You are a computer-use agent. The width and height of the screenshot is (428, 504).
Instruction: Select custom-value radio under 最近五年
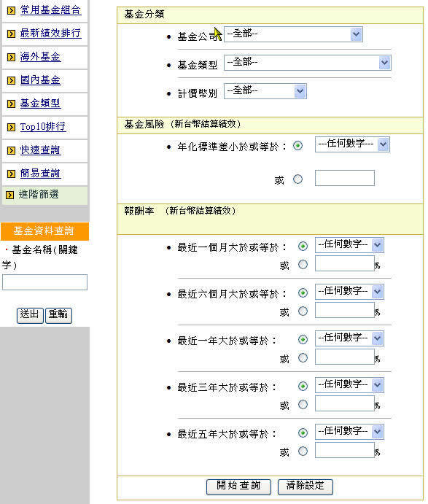[x=303, y=451]
